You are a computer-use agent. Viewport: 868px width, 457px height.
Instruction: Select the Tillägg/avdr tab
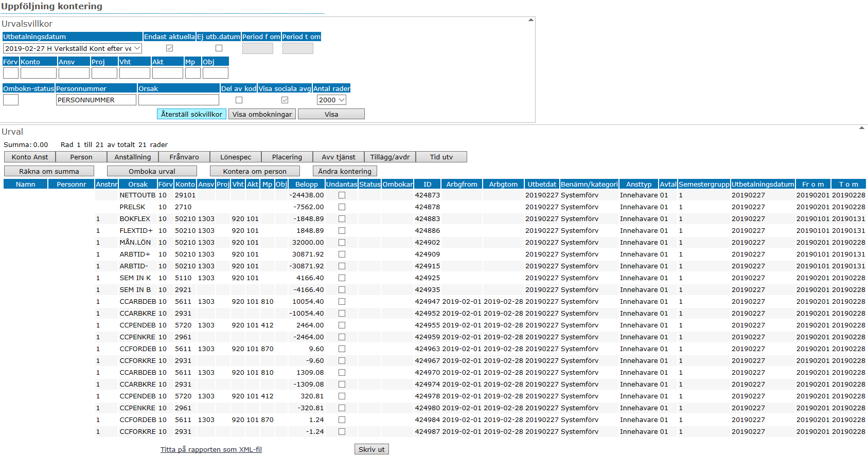(390, 157)
